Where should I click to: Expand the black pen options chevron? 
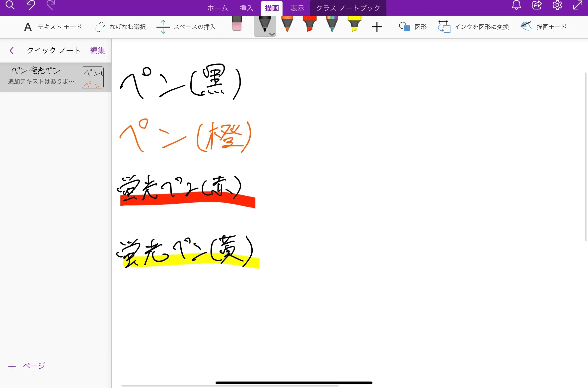click(271, 34)
